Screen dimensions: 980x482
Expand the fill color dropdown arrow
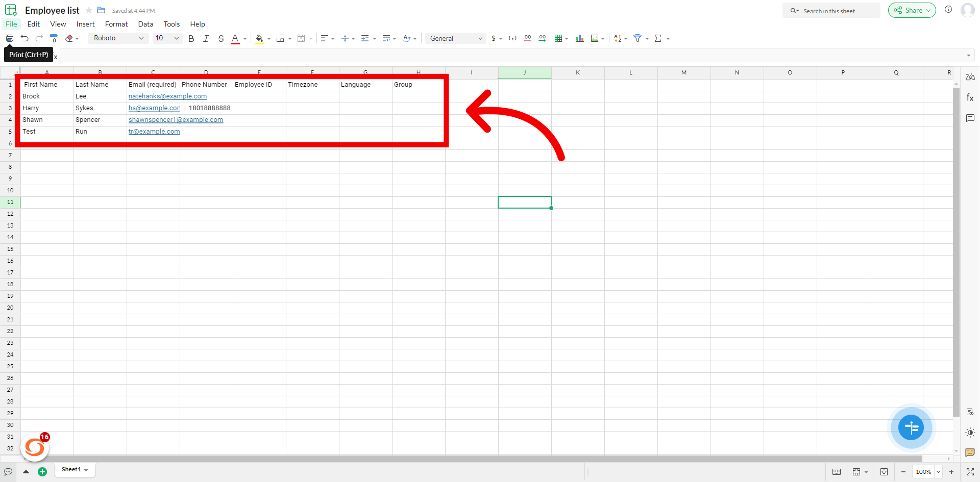269,38
